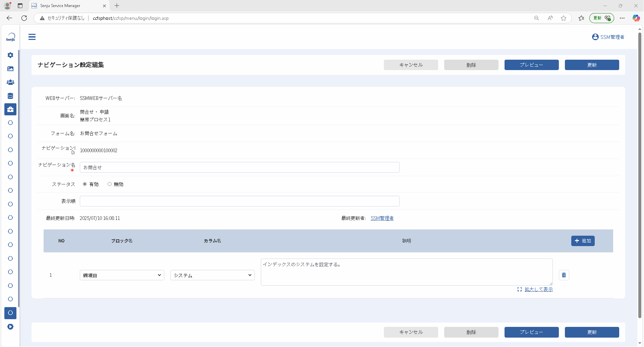This screenshot has width=644, height=347.
Task: Click the Senju logo icon
Action: (x=10, y=37)
